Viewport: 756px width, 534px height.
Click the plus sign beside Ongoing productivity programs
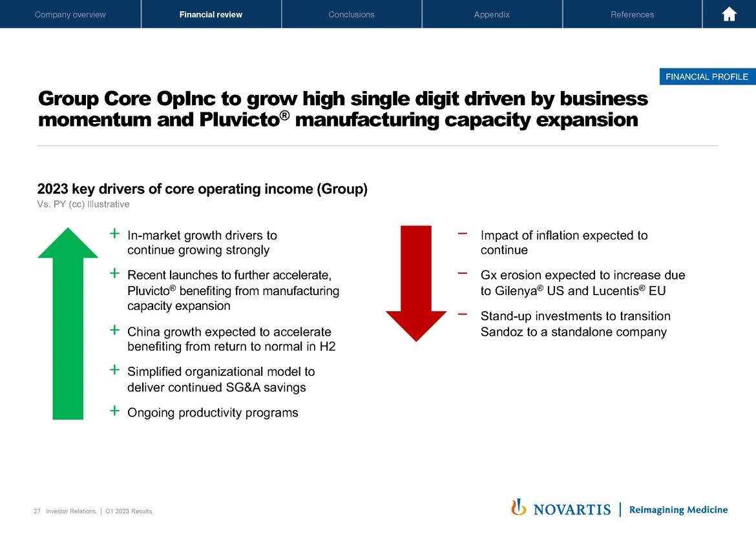(x=114, y=411)
